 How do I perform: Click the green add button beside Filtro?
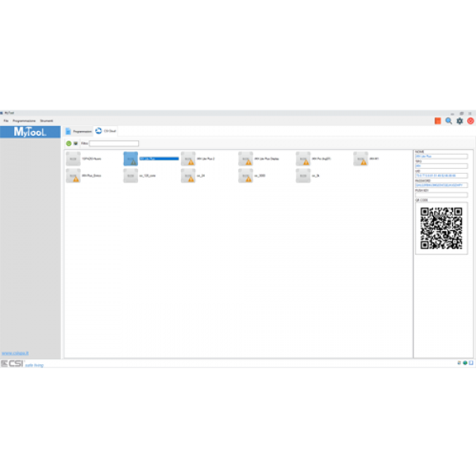[69, 144]
